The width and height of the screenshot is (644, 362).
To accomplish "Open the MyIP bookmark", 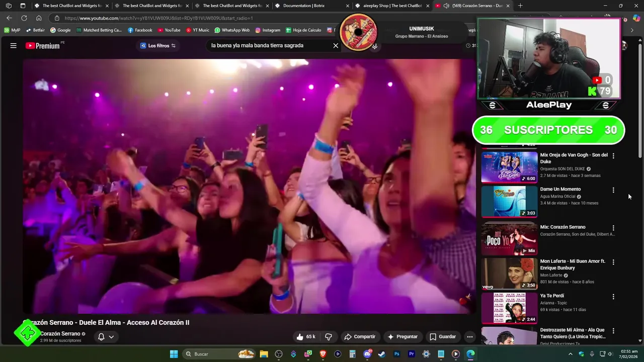I will pos(12,30).
